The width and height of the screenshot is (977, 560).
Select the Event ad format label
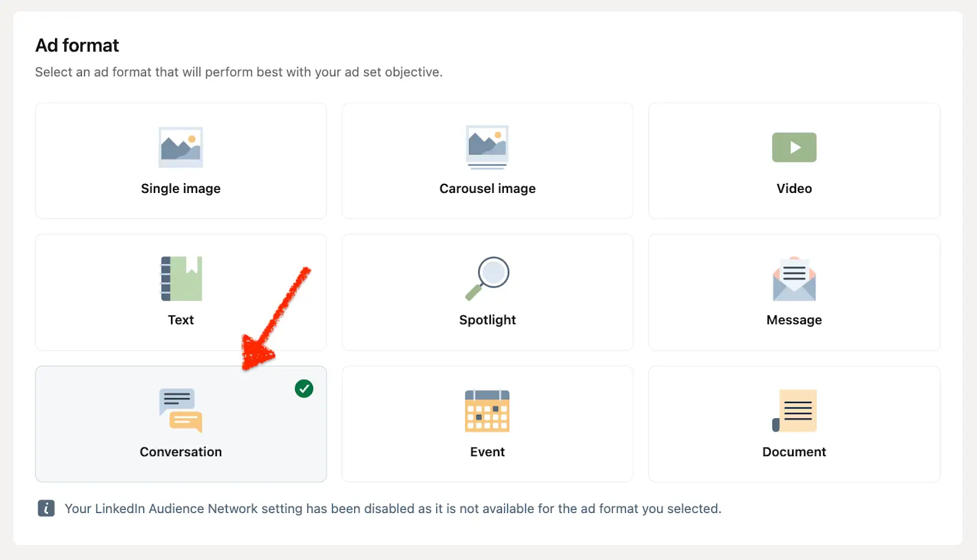click(487, 452)
